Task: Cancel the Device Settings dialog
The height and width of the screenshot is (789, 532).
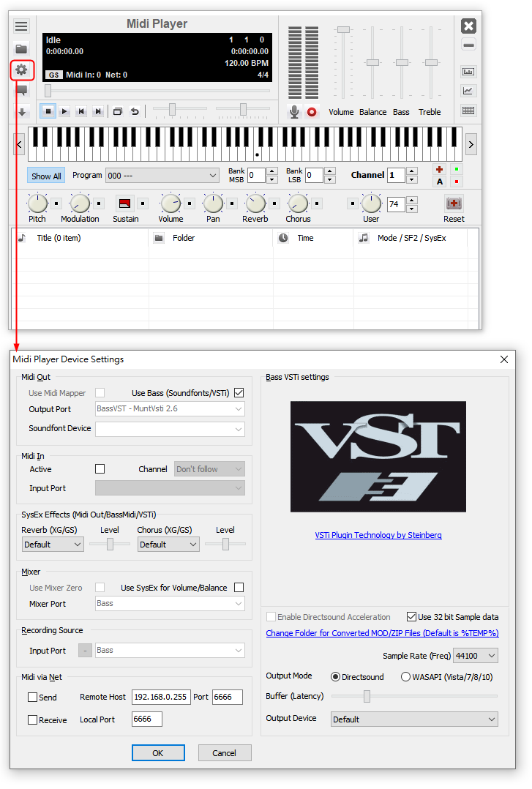Action: click(x=225, y=752)
